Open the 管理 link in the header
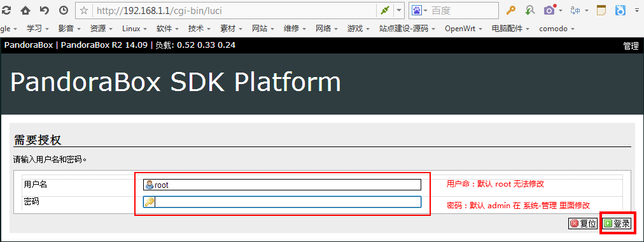The height and width of the screenshot is (242, 644). coord(631,46)
